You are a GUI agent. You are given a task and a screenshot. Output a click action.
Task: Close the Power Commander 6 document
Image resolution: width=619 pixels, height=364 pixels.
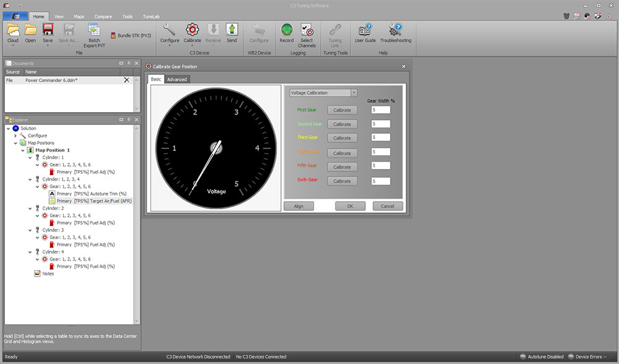click(x=127, y=80)
